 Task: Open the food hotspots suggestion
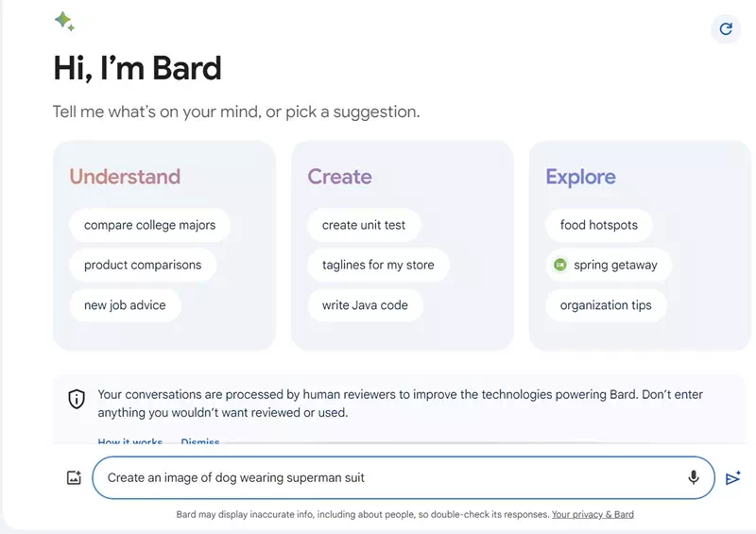(599, 225)
